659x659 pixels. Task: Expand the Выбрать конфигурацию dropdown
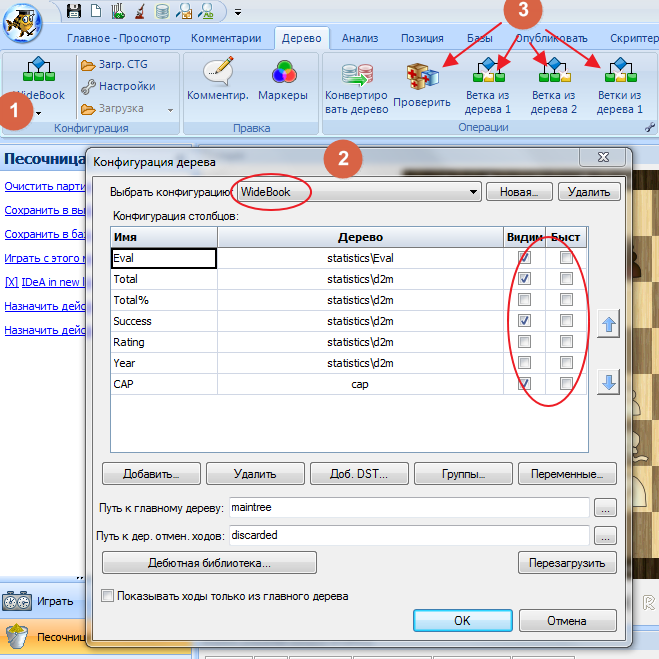tap(473, 191)
